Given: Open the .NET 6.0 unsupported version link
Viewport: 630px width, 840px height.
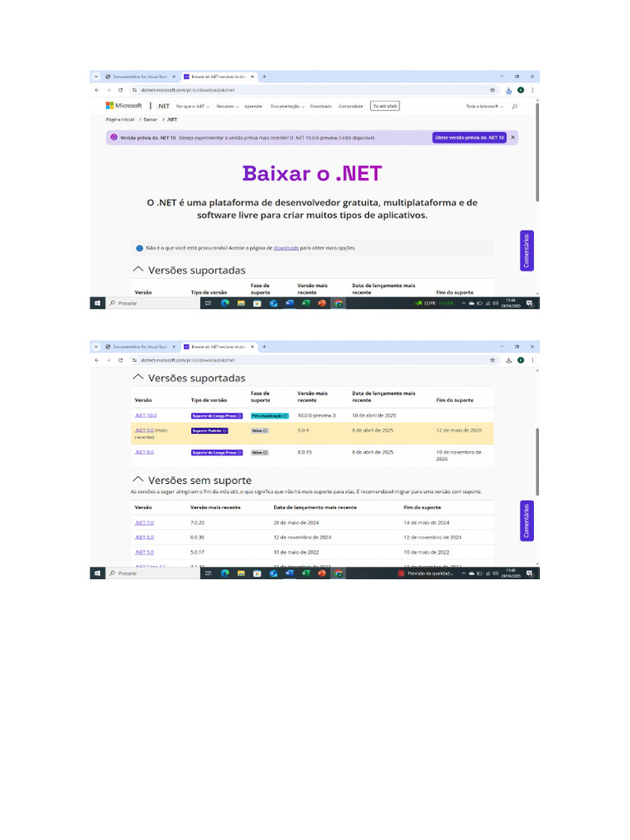Looking at the screenshot, I should click(144, 537).
